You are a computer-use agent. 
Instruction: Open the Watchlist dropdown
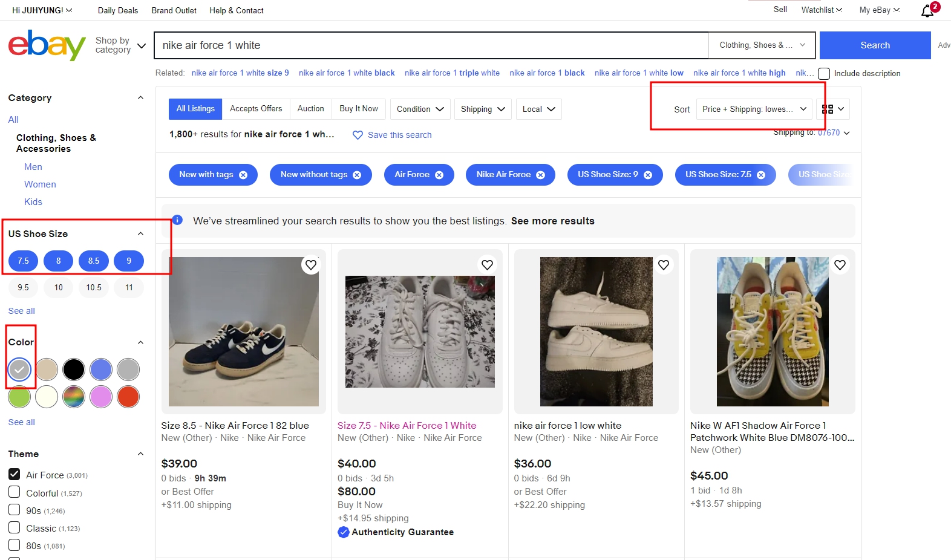click(x=822, y=10)
